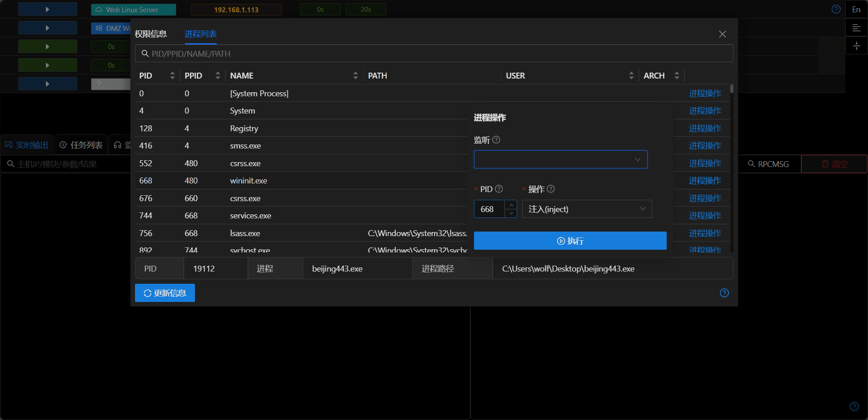Click the 执行 execute button
Viewport: 868px width, 420px height.
(570, 241)
